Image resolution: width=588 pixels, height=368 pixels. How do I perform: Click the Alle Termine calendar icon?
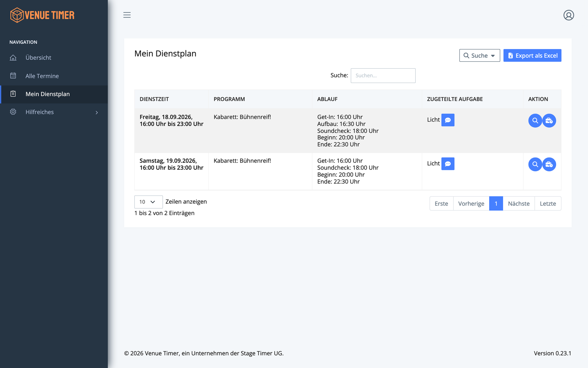click(13, 76)
